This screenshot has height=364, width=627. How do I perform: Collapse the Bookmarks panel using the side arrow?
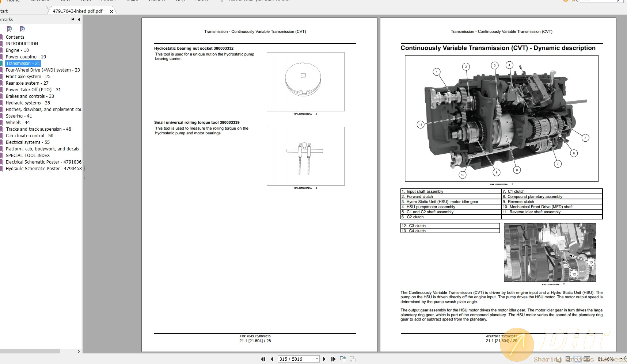tap(78, 19)
